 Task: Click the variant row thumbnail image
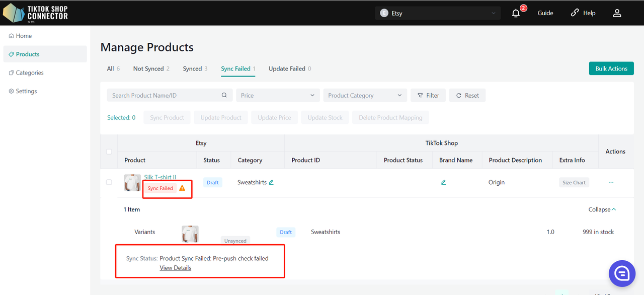(190, 234)
